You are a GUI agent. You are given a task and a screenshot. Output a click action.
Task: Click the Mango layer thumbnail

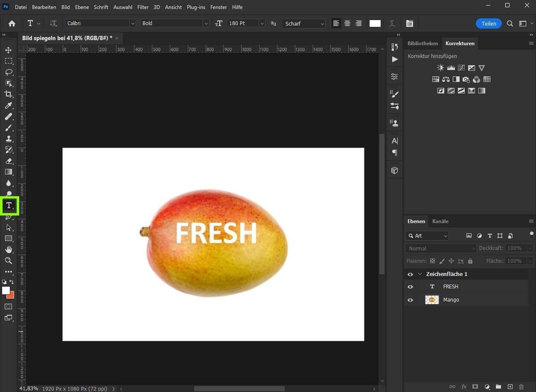[x=431, y=300]
